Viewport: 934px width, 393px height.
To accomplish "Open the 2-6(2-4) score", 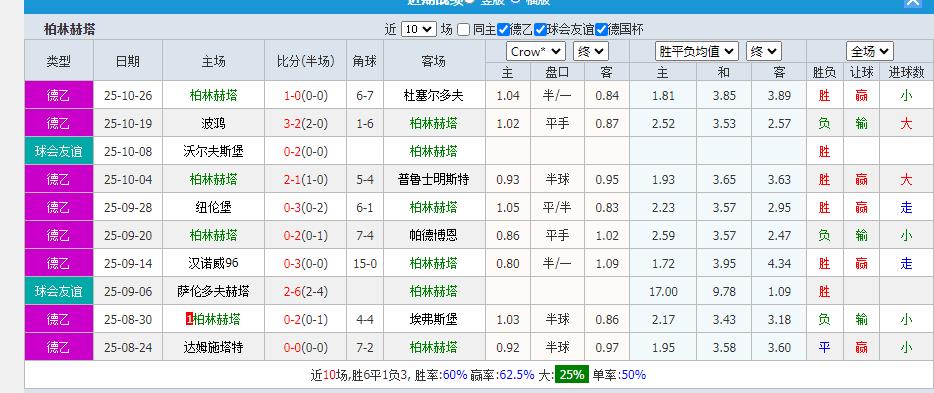I will click(305, 291).
